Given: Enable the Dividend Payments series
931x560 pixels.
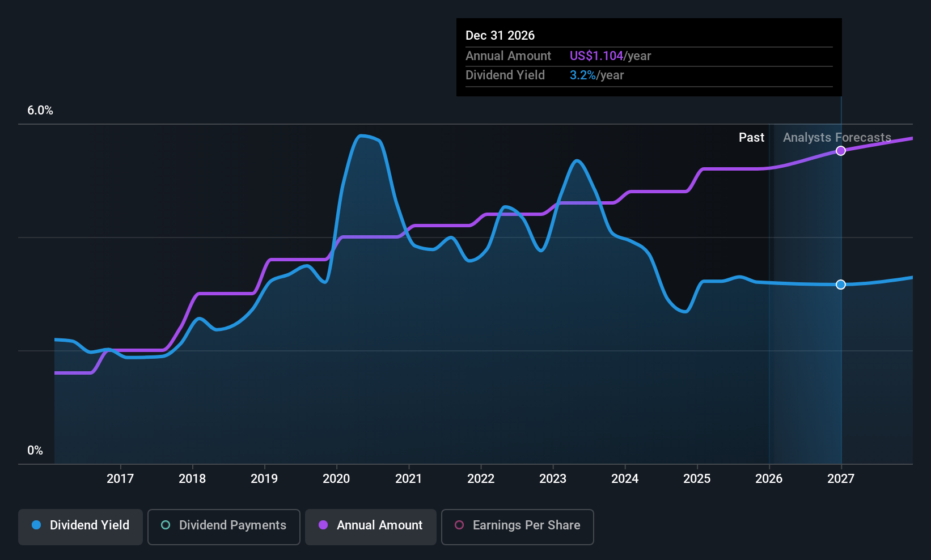Looking at the screenshot, I should point(223,527).
